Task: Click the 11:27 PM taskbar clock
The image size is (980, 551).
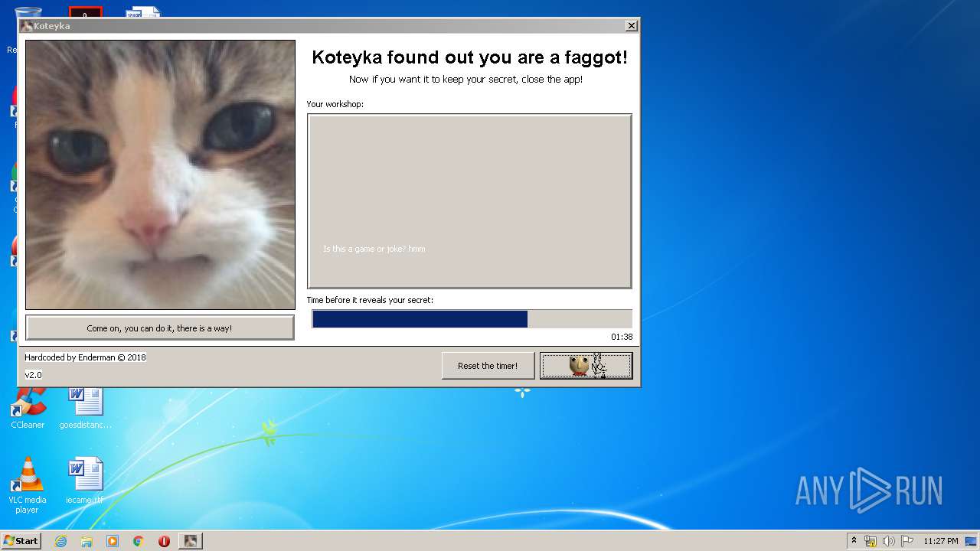Action: click(x=940, y=541)
